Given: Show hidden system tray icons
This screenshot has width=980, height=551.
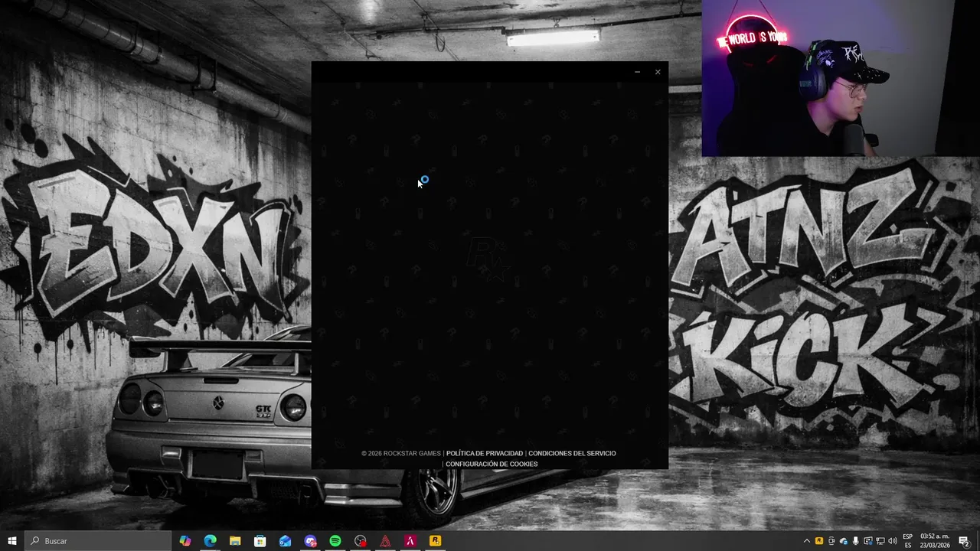Looking at the screenshot, I should pos(806,541).
